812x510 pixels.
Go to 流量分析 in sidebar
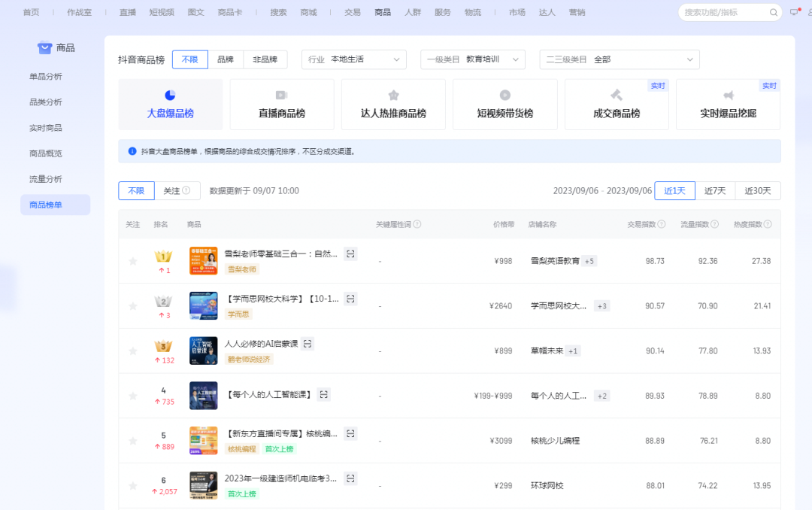coord(46,179)
